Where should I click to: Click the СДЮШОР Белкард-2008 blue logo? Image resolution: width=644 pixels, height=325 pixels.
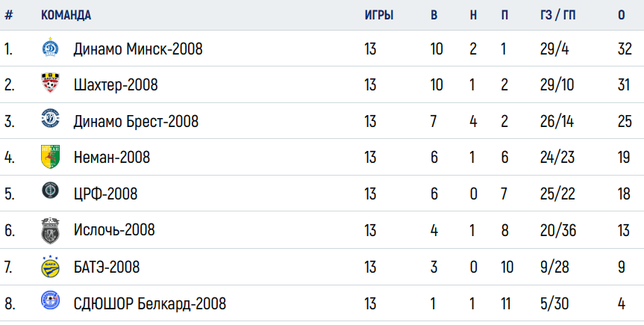click(x=51, y=300)
